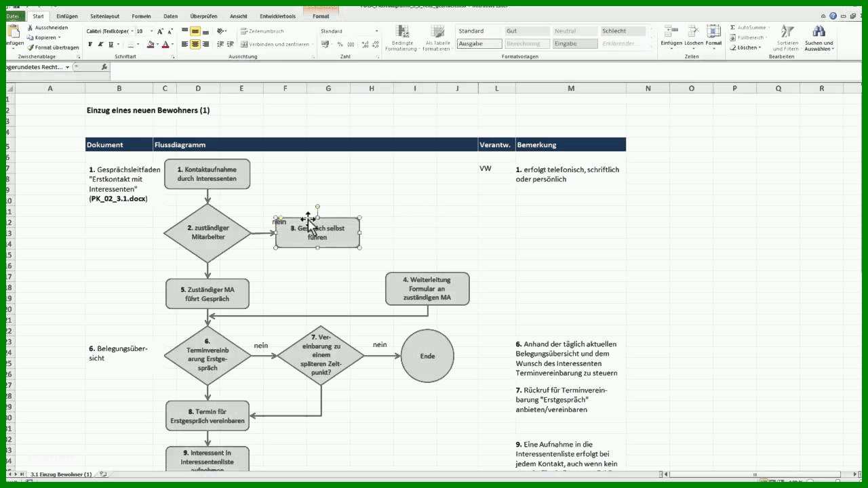This screenshot has width=868, height=488.
Task: Open the font color dropdown arrow
Action: coord(172,44)
